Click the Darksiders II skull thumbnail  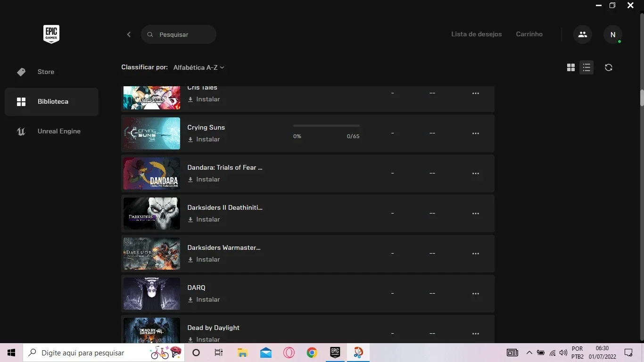coord(152,214)
